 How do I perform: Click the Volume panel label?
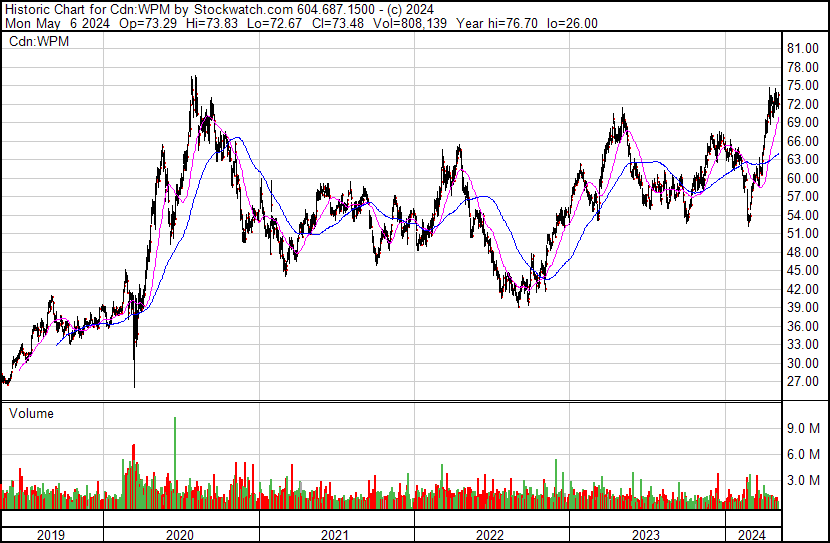click(31, 413)
